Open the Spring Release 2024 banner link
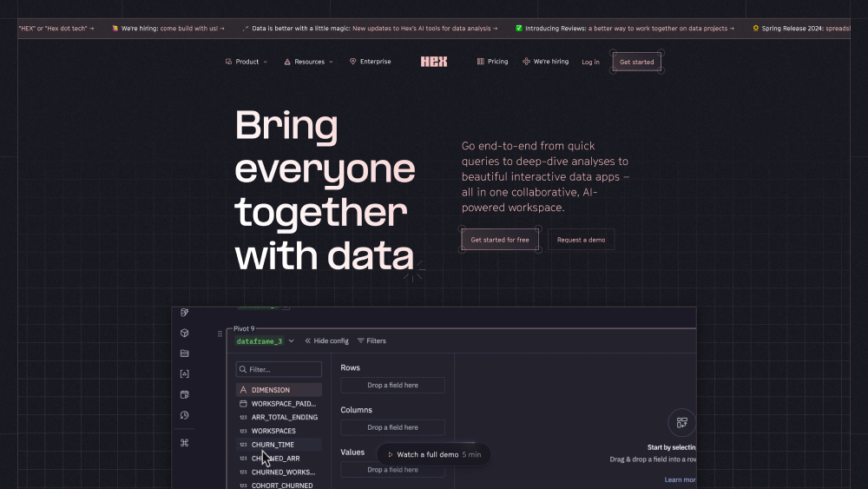 click(x=801, y=29)
